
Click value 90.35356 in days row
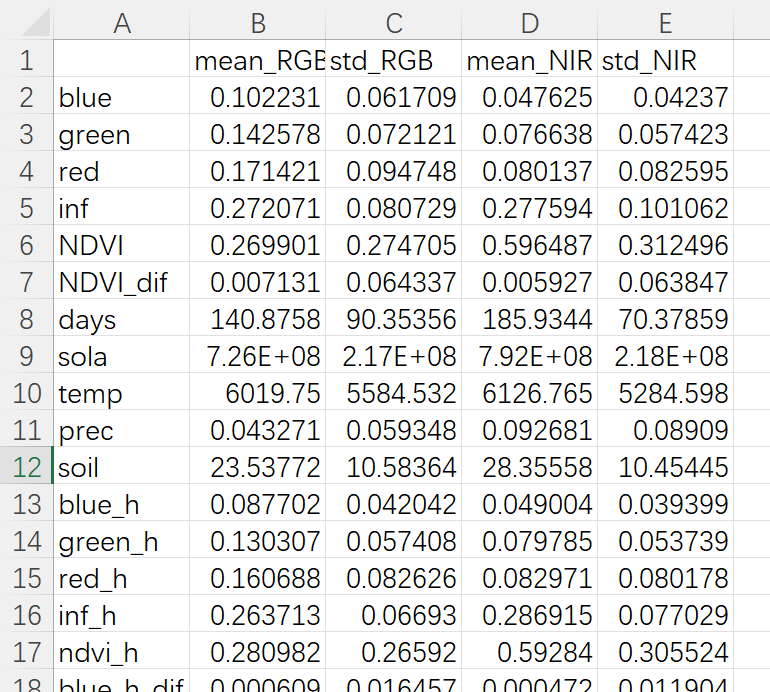[393, 319]
